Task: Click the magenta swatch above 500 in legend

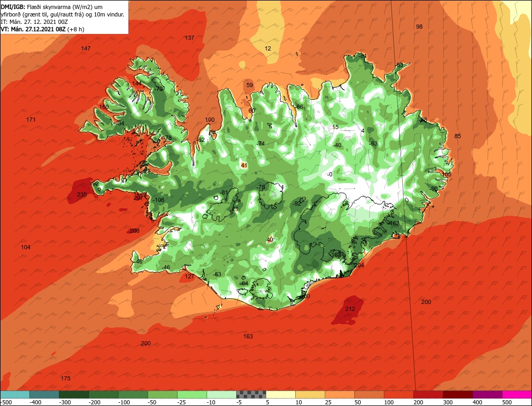Action: (x=517, y=394)
